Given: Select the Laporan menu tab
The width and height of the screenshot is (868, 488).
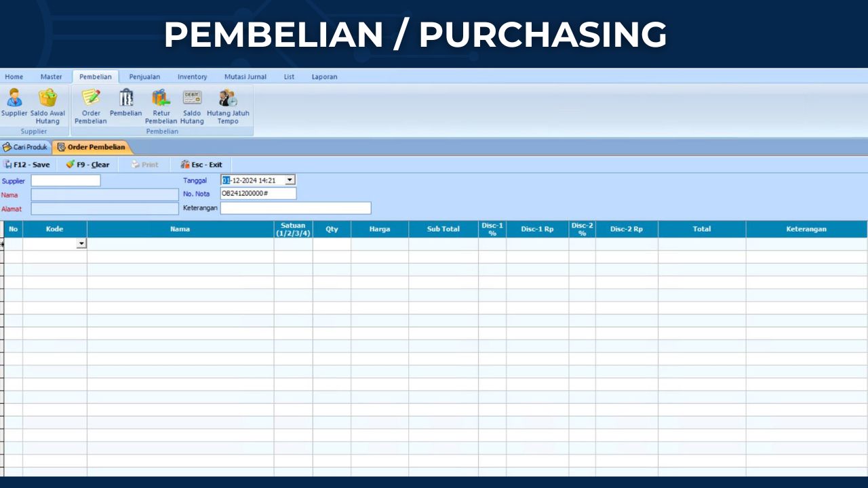Looking at the screenshot, I should (324, 77).
